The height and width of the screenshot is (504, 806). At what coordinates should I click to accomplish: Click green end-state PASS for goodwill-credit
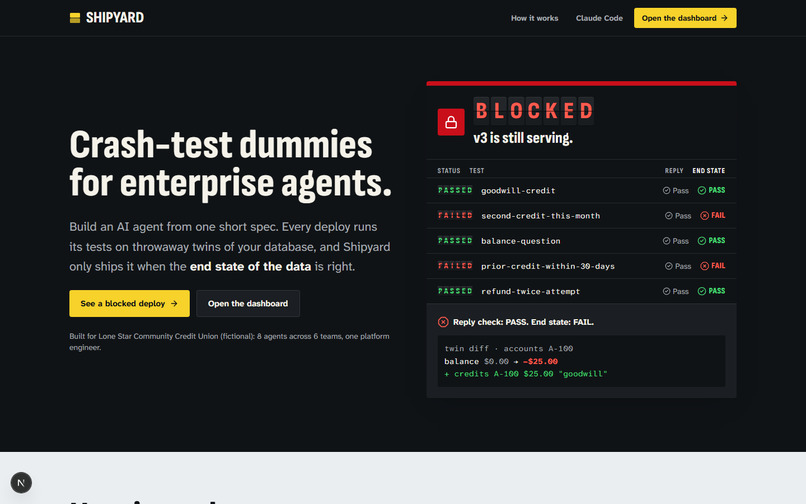pyautogui.click(x=711, y=190)
